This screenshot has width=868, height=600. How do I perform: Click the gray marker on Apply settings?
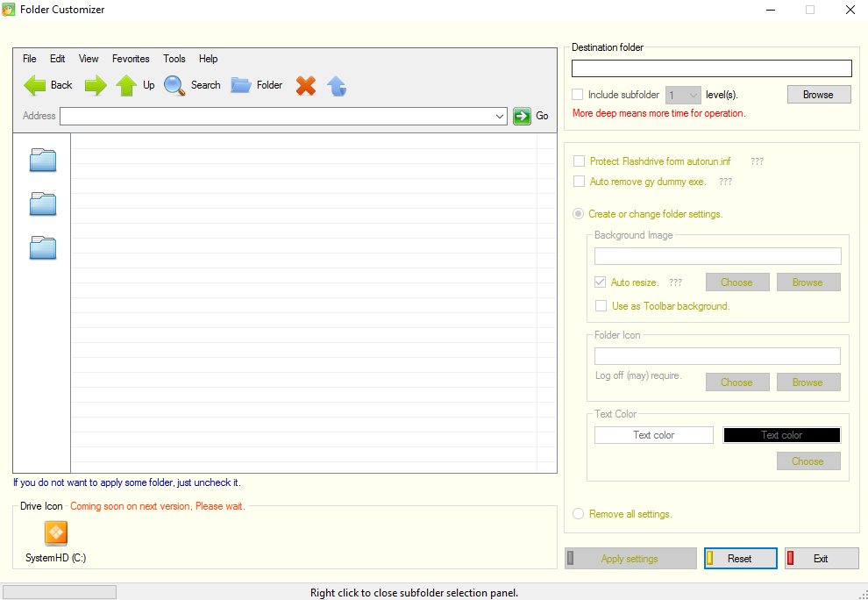click(x=571, y=558)
